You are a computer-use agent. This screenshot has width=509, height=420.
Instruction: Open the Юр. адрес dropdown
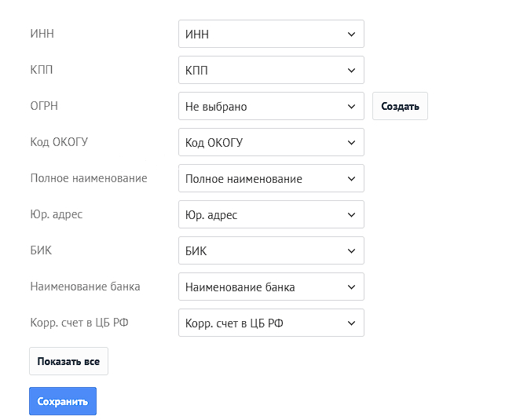(271, 214)
